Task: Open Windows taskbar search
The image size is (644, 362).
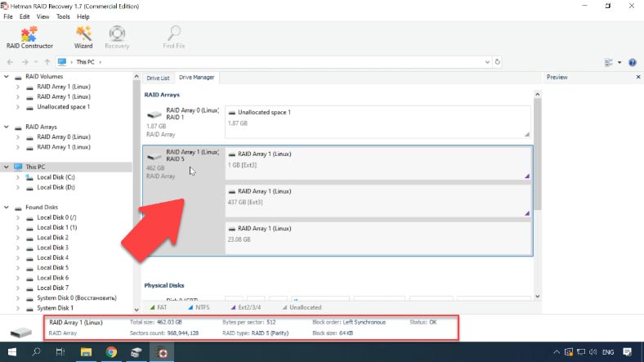Action: click(36, 352)
